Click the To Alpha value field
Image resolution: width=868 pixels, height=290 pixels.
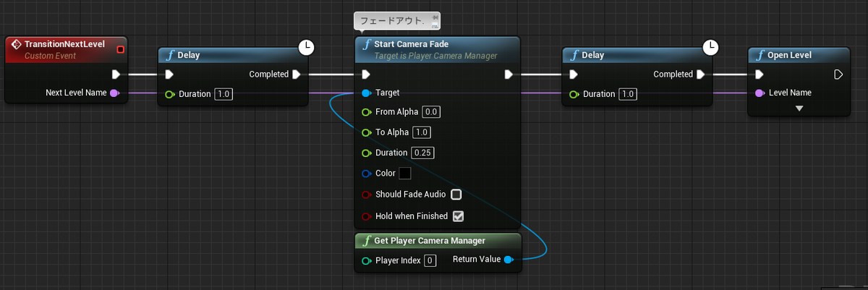tap(421, 132)
